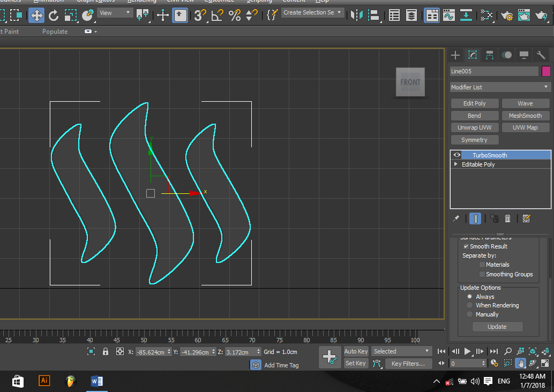The width and height of the screenshot is (554, 392).
Task: Open the Populate ribbon tab
Action: (55, 32)
